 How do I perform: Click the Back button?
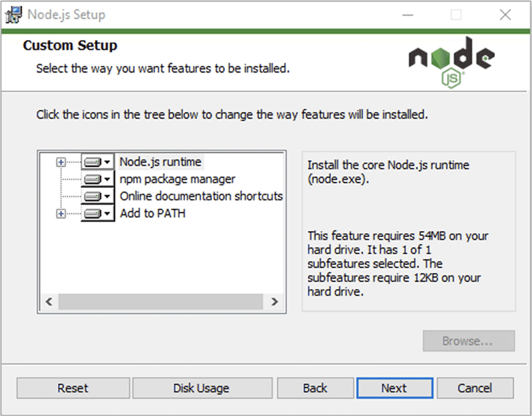pos(315,388)
